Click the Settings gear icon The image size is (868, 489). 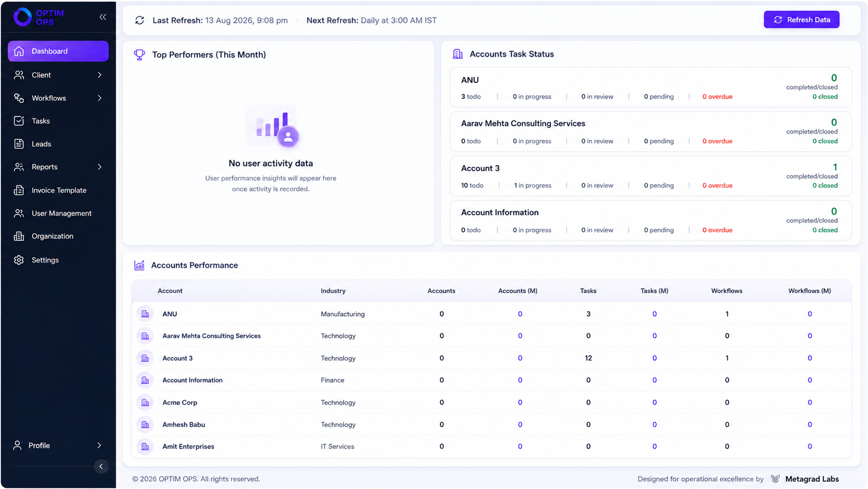[19, 260]
